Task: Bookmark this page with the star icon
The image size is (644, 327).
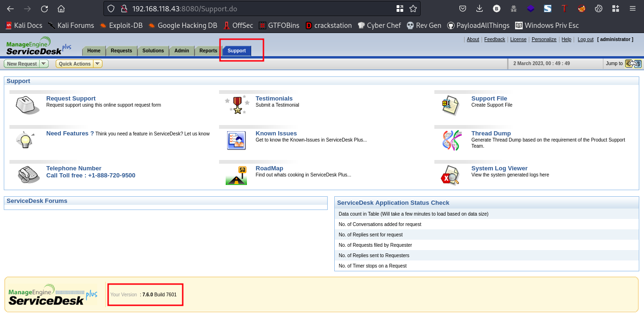Action: (x=413, y=8)
